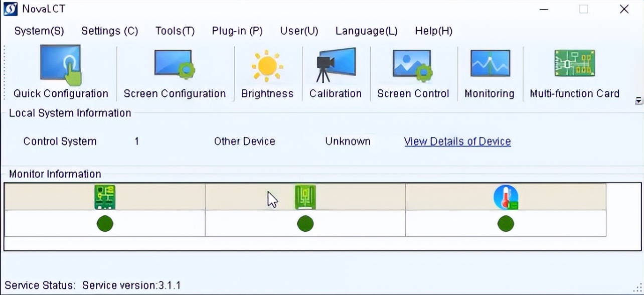This screenshot has height=295, width=644.
Task: Select the receiving card monitor icon
Action: [305, 197]
